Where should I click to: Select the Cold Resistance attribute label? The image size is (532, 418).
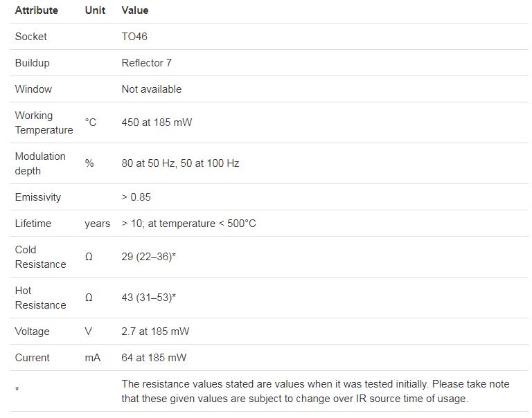[40, 257]
